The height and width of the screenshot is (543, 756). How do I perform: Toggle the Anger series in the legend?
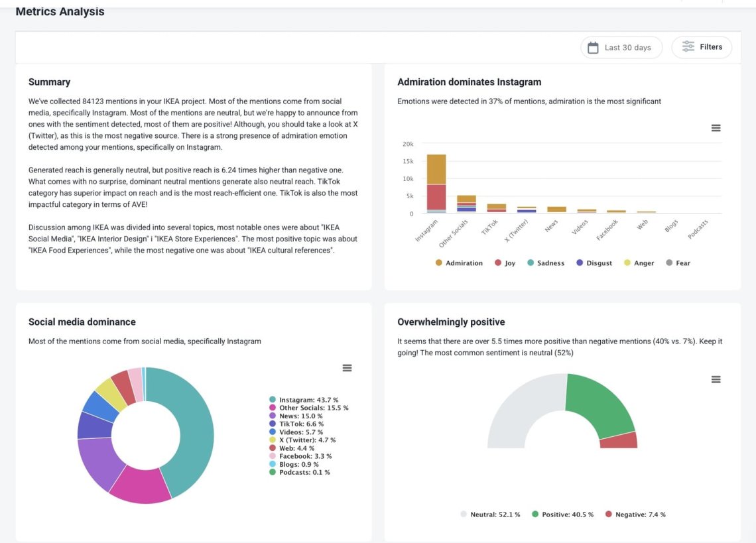[x=639, y=263]
